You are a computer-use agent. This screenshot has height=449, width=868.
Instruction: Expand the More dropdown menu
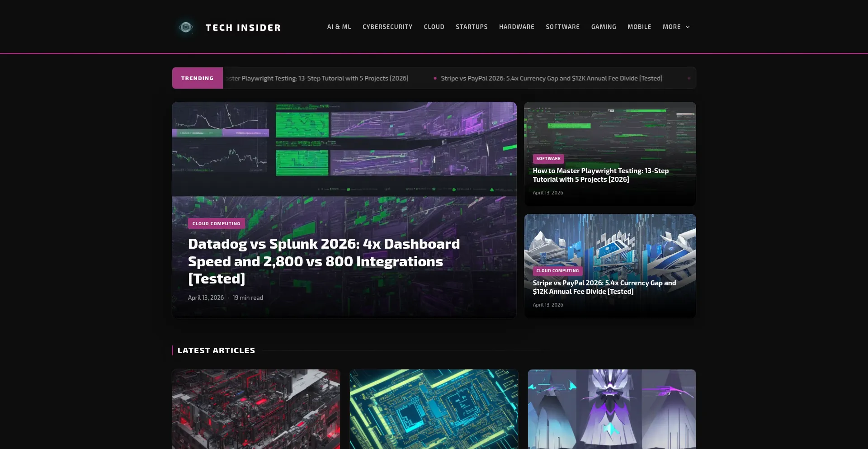pos(676,27)
